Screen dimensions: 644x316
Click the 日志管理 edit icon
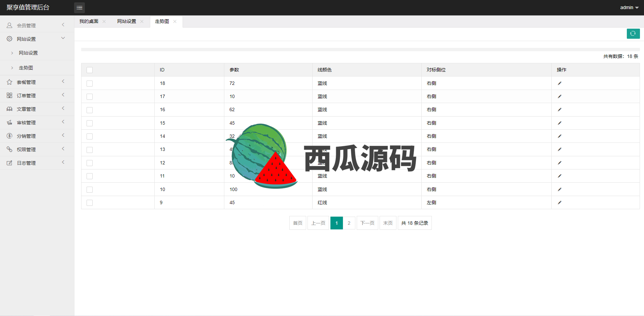click(9, 163)
